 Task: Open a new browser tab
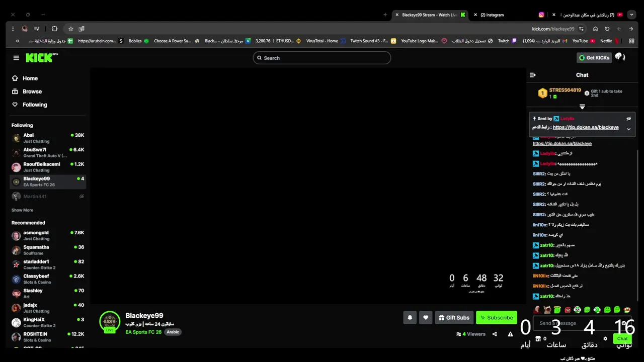(385, 15)
